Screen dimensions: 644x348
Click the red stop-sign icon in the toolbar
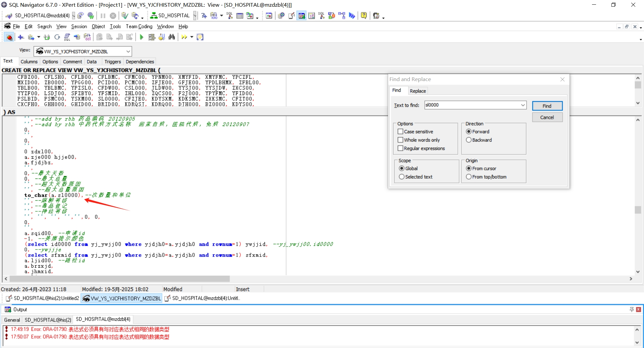click(x=9, y=37)
